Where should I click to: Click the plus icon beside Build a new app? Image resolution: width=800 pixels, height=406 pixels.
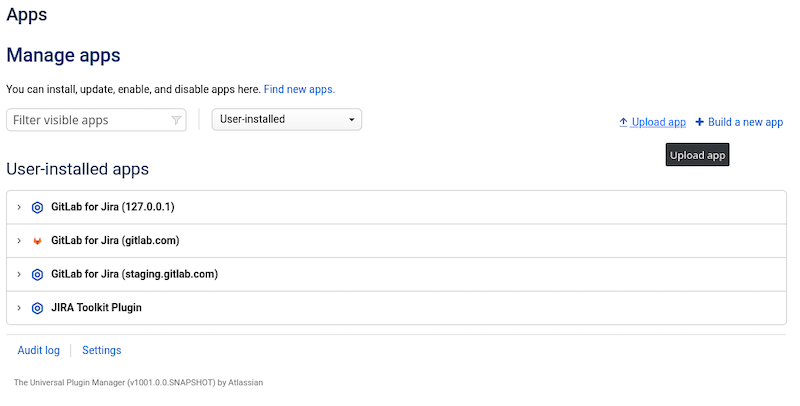click(x=700, y=122)
